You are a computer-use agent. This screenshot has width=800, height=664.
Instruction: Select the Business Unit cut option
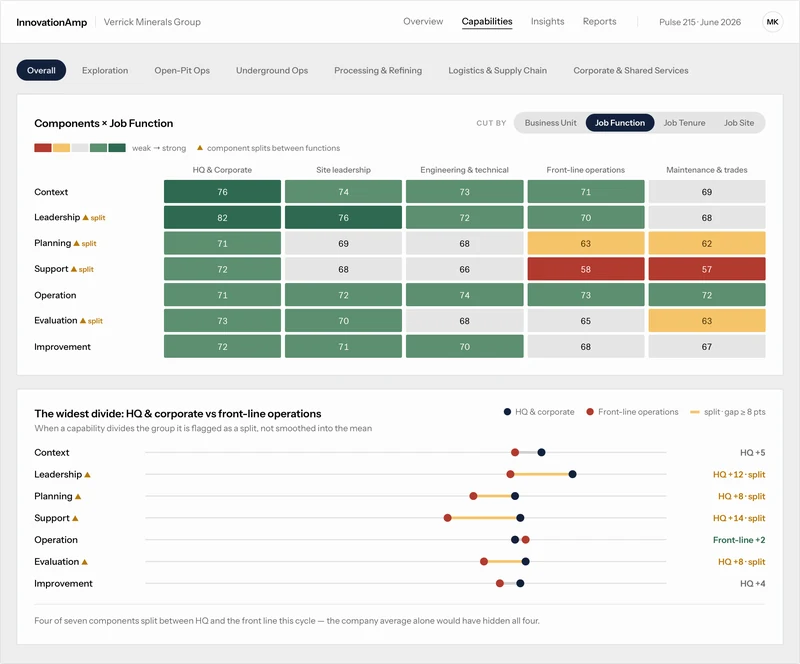coord(551,123)
